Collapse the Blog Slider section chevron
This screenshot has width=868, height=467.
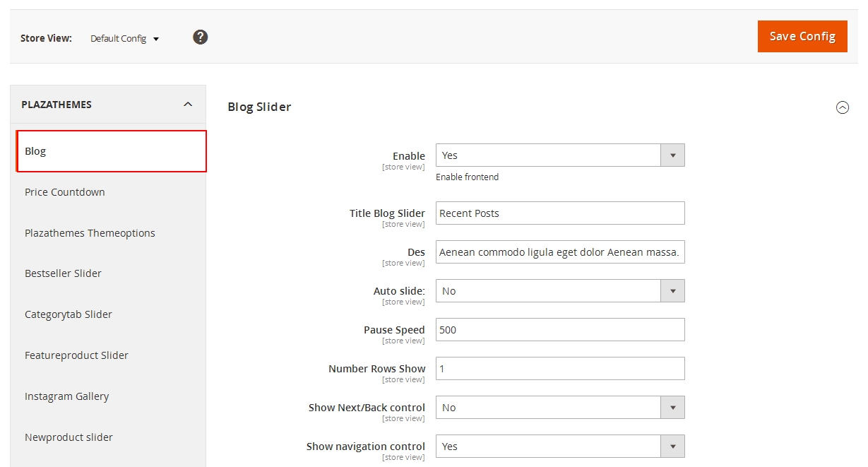[843, 107]
